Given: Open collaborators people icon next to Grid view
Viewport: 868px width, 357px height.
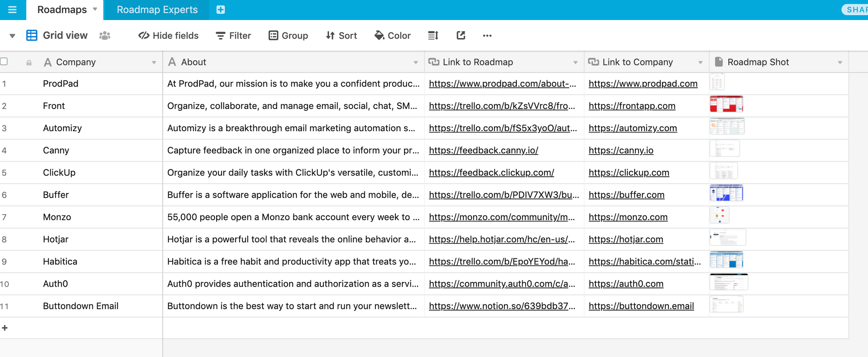Looking at the screenshot, I should tap(105, 36).
